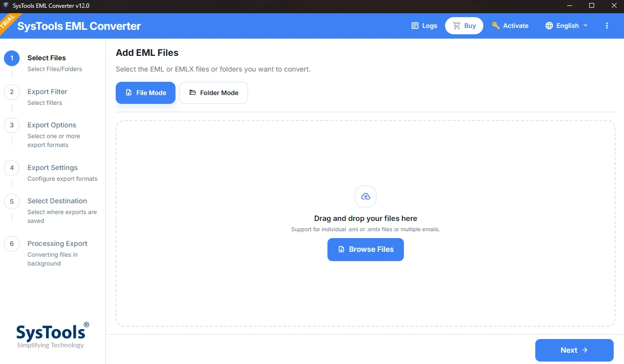
Task: Click the 'Select filters' subtitle text
Action: (x=45, y=103)
